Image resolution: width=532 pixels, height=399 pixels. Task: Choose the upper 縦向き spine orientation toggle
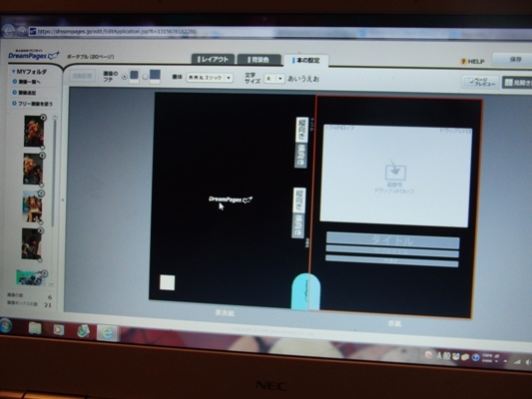click(x=301, y=129)
